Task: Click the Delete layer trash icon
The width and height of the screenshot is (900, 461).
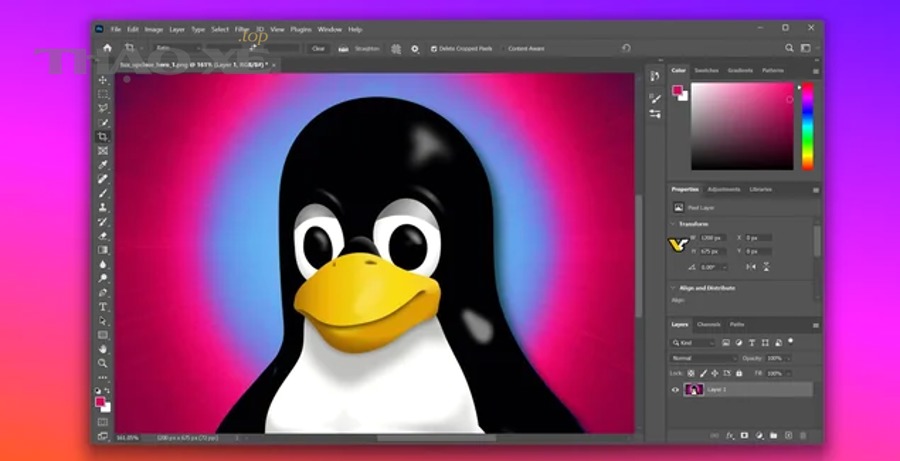Action: 803,436
